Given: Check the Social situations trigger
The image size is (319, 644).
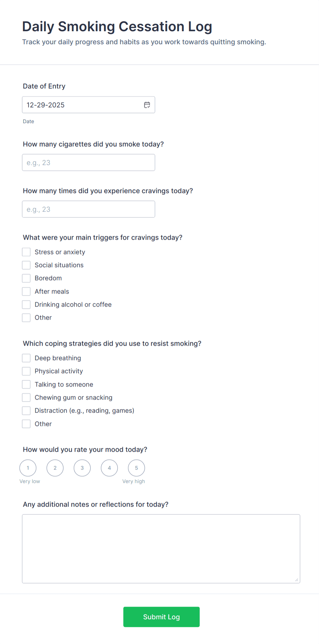Looking at the screenshot, I should (x=26, y=265).
